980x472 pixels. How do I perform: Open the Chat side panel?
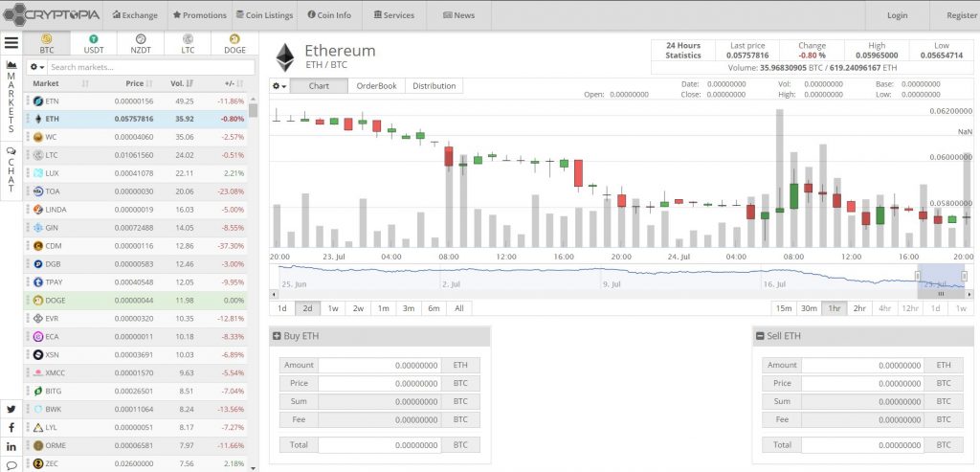pos(11,169)
